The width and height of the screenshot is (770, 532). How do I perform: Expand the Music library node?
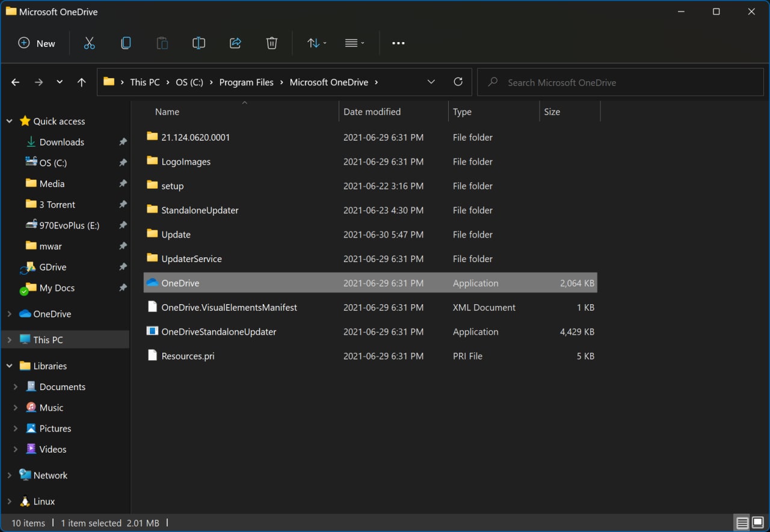(16, 408)
